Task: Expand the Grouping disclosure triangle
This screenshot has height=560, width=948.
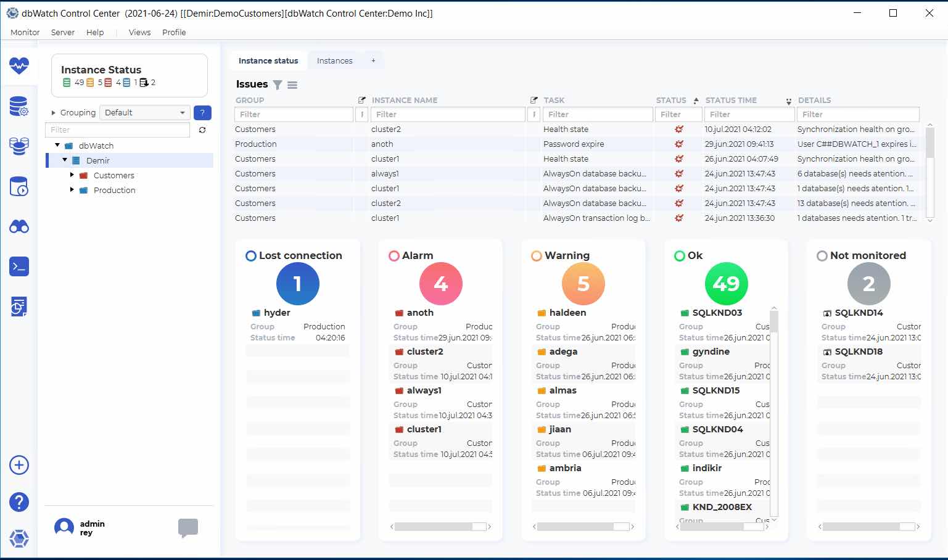Action: tap(54, 113)
